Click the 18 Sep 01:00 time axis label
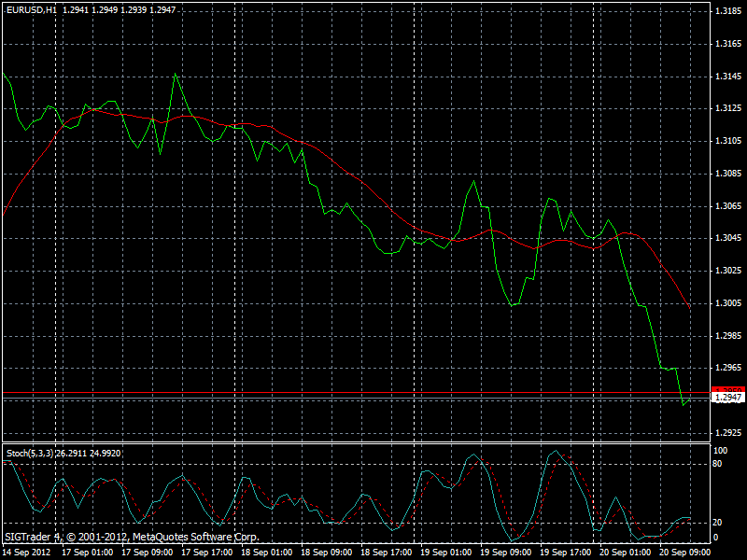Viewport: 747px width, 560px height. pos(267,553)
